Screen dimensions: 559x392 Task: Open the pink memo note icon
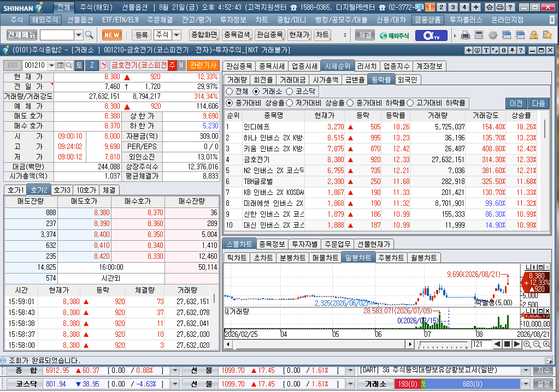coord(103,65)
